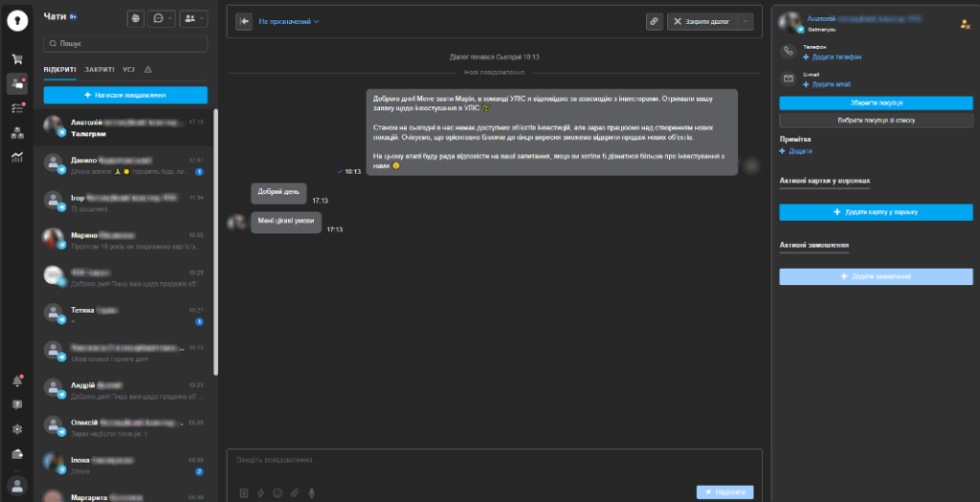Expand the chat channel filter dropdown
The height and width of the screenshot is (502, 980).
point(164,18)
